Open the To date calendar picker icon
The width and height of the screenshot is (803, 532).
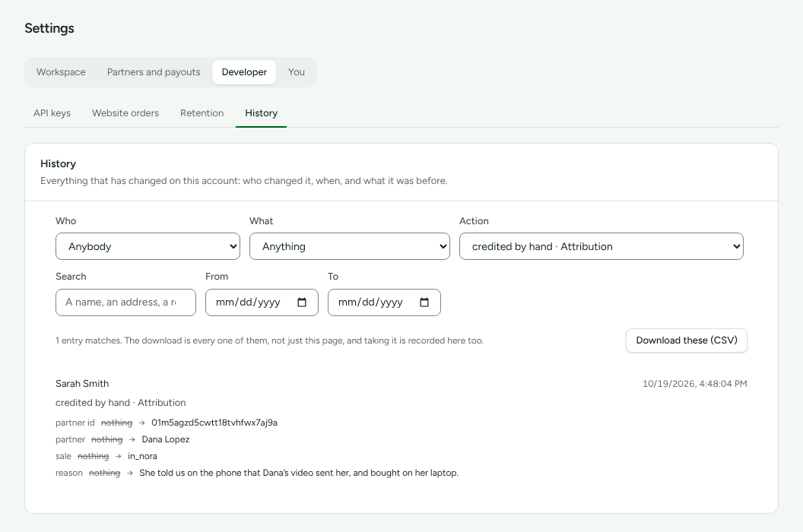tap(424, 302)
